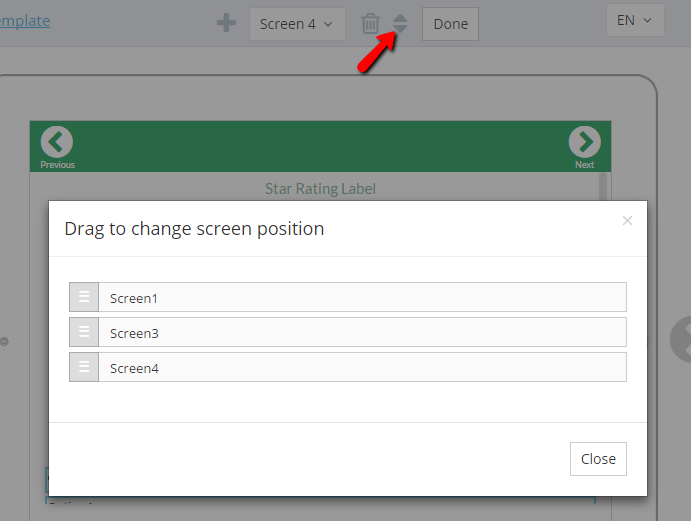691x521 pixels.
Task: Open reorder screens up-down arrows icon
Action: click(400, 23)
